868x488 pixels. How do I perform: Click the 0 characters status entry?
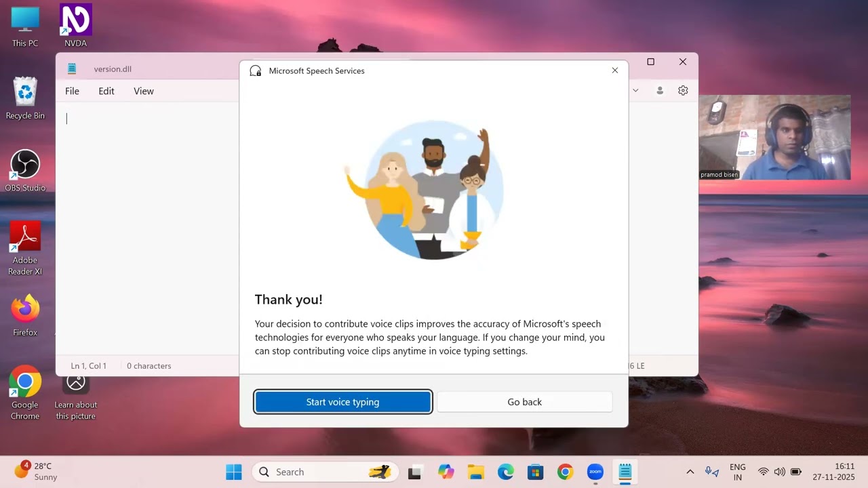point(149,366)
